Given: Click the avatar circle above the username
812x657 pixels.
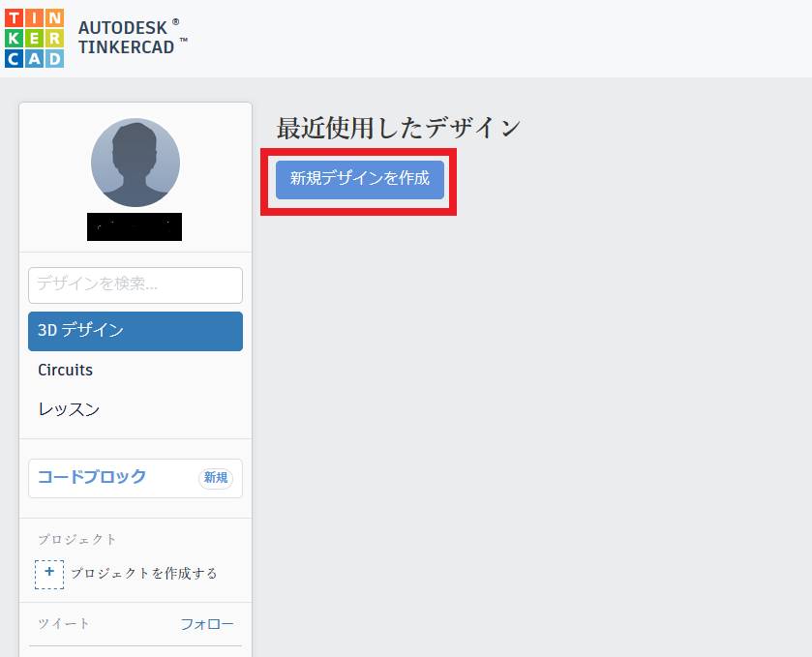Looking at the screenshot, I should (x=135, y=163).
